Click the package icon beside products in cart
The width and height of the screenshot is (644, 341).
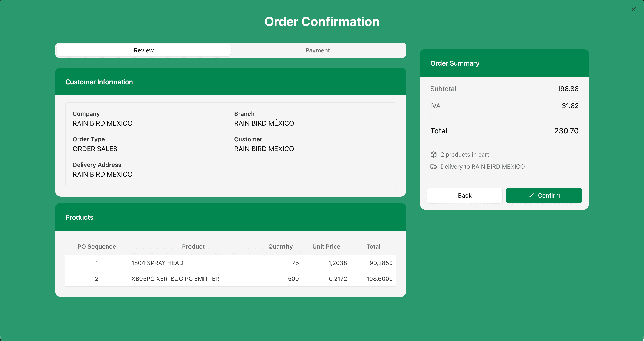pyautogui.click(x=434, y=155)
